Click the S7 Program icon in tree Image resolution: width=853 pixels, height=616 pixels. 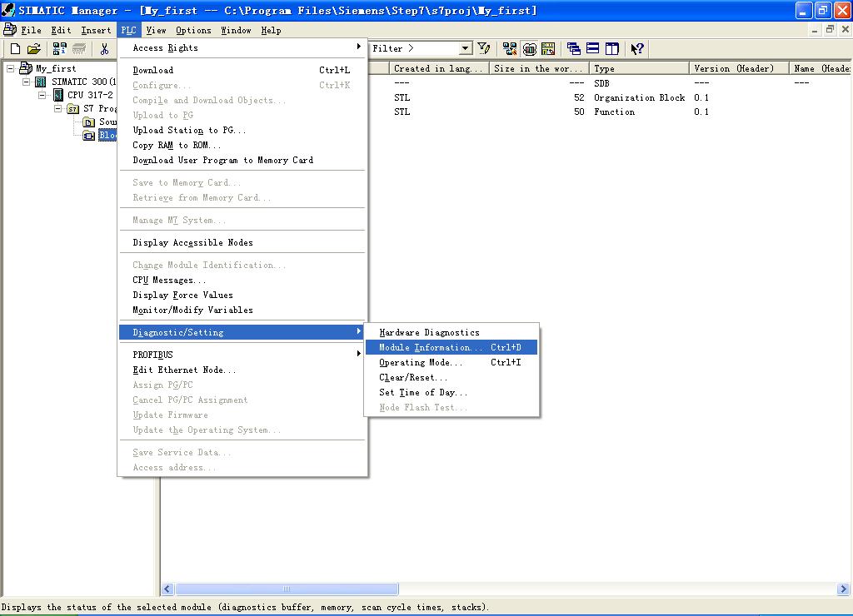pos(73,109)
